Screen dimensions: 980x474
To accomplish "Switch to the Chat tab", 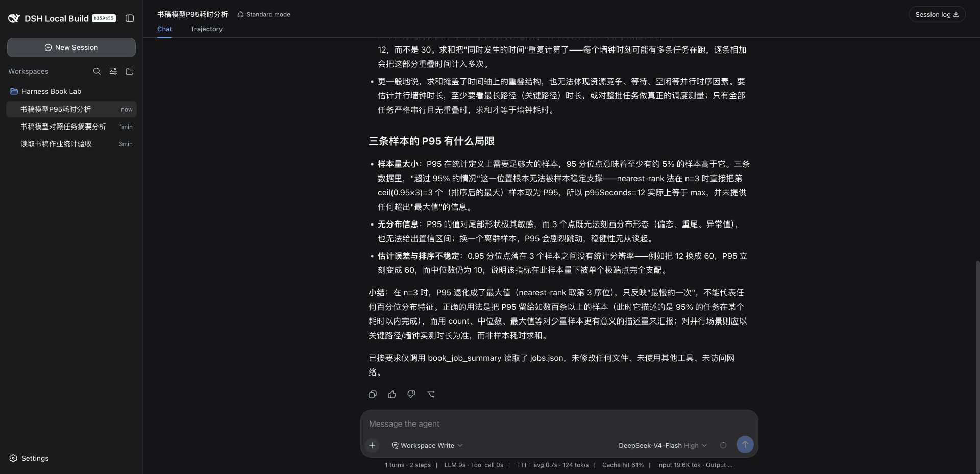I will click(x=164, y=29).
